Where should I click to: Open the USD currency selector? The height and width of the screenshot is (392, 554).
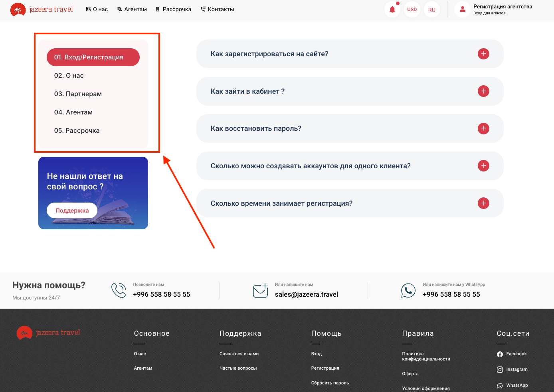412,10
